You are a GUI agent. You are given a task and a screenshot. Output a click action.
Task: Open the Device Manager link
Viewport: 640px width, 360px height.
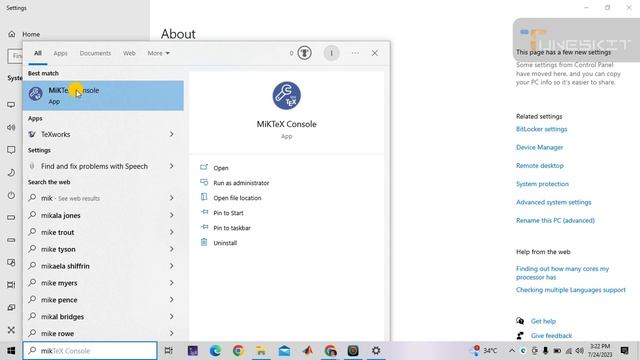coord(540,147)
